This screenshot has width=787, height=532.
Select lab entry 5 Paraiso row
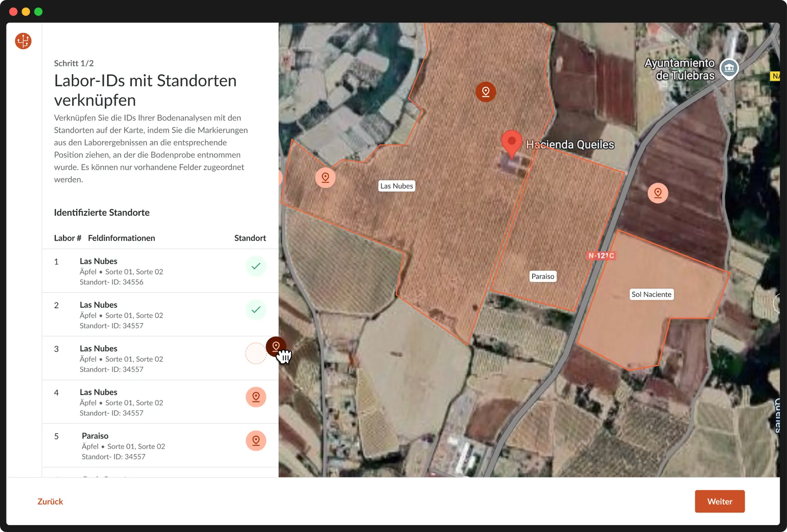(160, 446)
